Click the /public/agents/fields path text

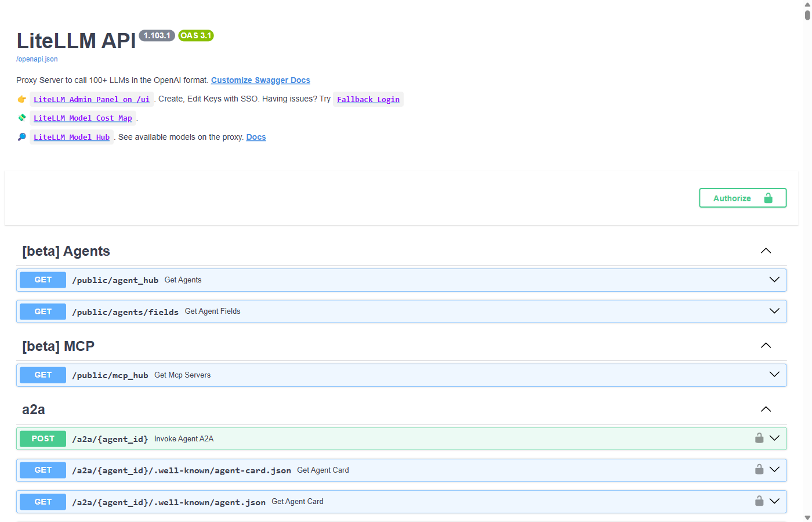pyautogui.click(x=125, y=312)
